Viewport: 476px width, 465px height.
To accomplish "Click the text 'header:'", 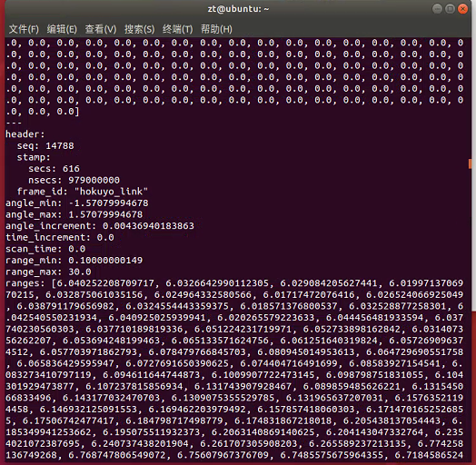I will tap(25, 134).
